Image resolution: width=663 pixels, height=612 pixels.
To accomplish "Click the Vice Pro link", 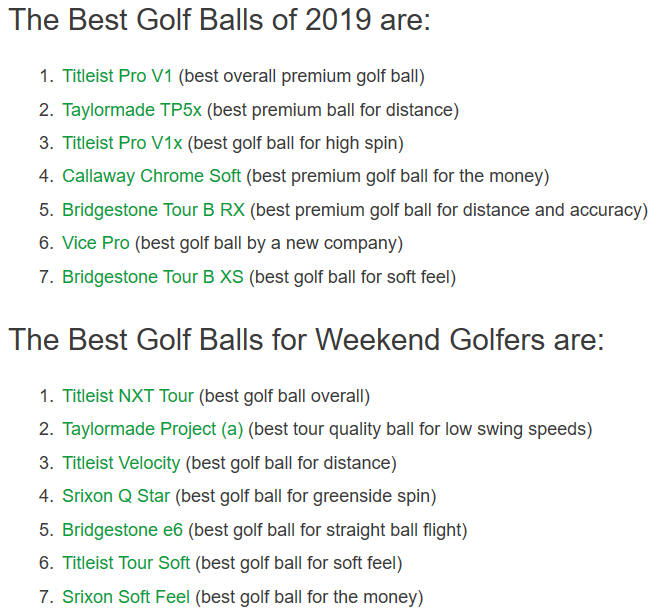I will click(x=96, y=243).
